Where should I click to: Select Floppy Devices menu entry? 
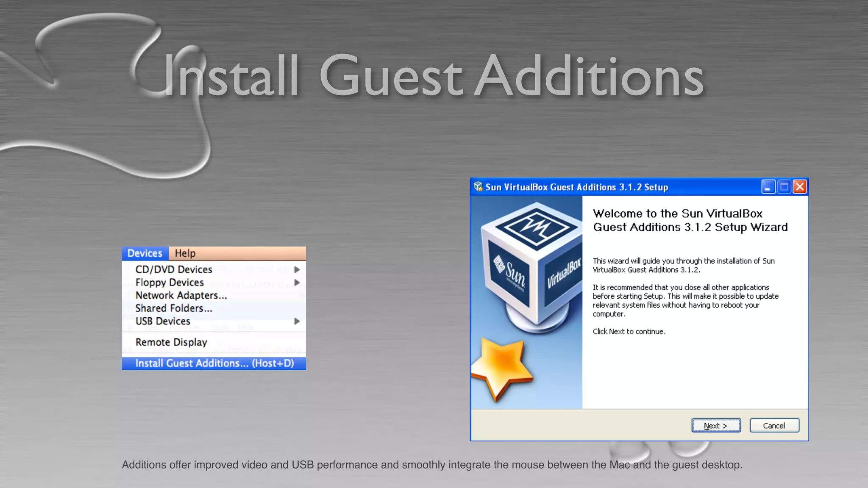point(214,283)
